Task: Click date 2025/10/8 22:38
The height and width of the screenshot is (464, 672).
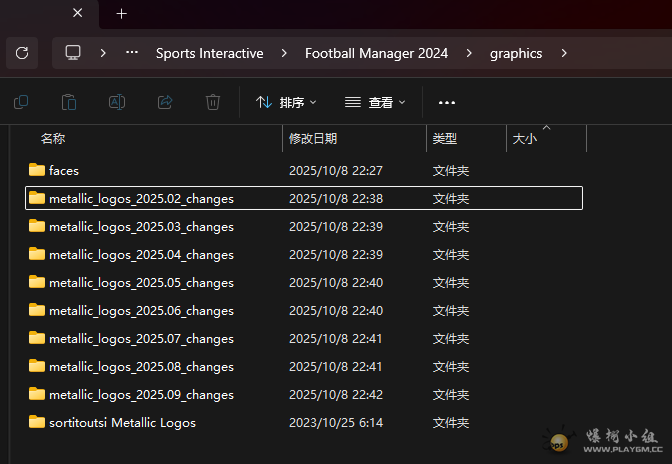Action: (336, 199)
